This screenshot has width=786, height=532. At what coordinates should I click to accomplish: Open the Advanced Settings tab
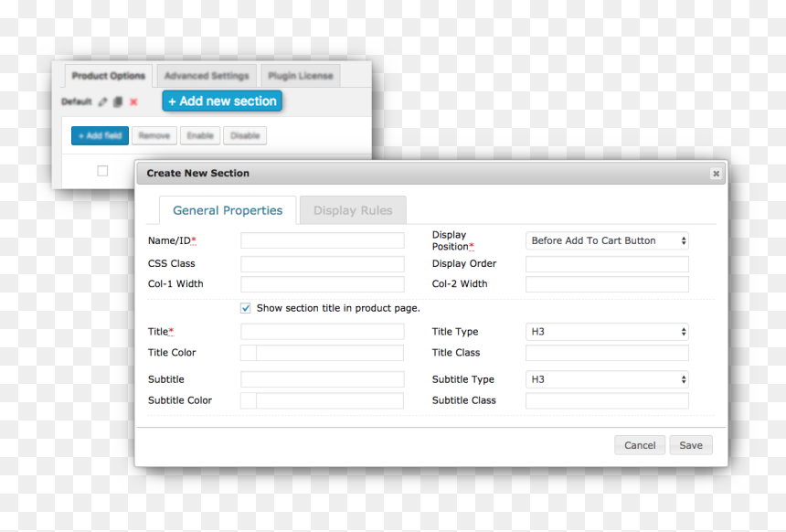[x=207, y=76]
